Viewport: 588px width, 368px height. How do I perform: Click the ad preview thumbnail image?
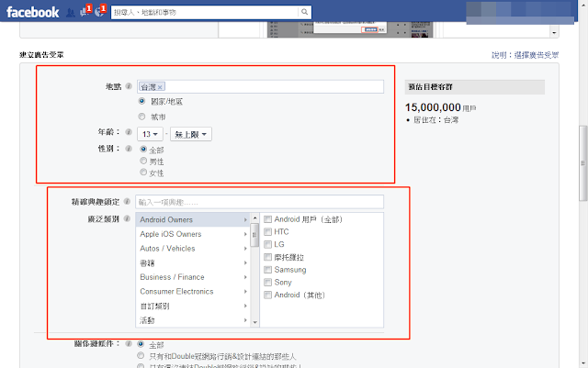[x=350, y=29]
